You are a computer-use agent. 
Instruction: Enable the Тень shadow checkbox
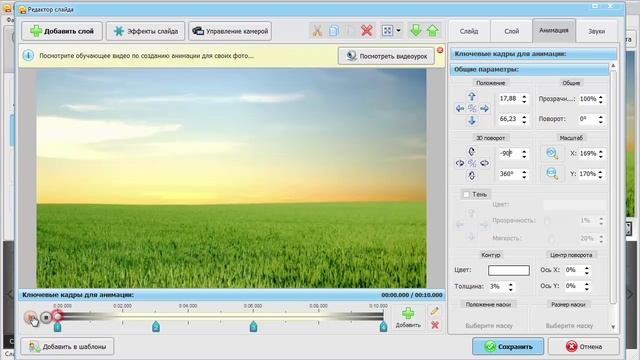tap(466, 195)
